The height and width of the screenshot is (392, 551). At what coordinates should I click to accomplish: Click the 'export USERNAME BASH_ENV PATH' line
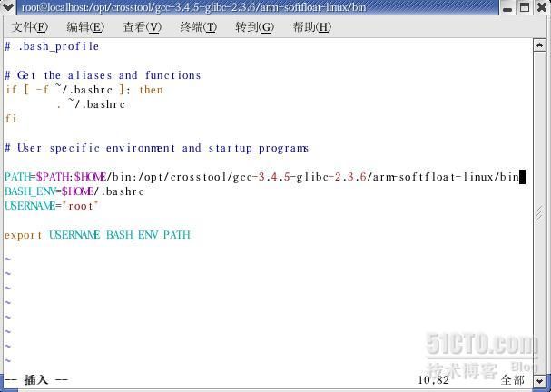click(x=97, y=235)
